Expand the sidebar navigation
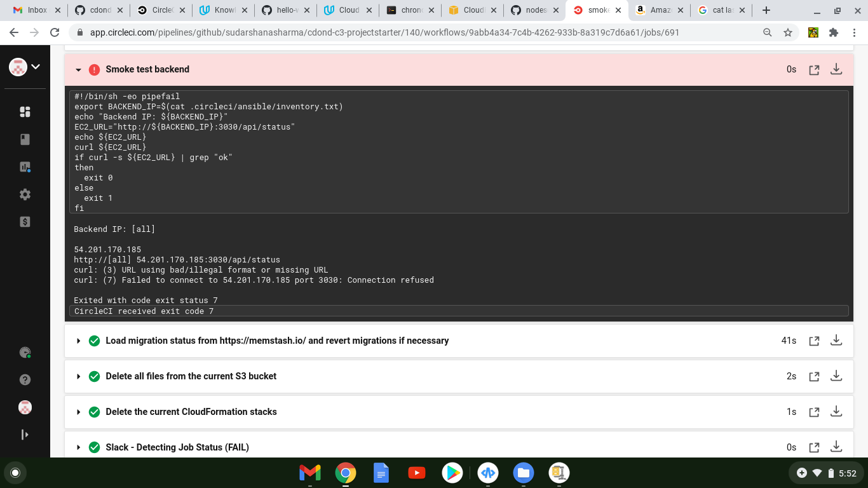 (25, 435)
